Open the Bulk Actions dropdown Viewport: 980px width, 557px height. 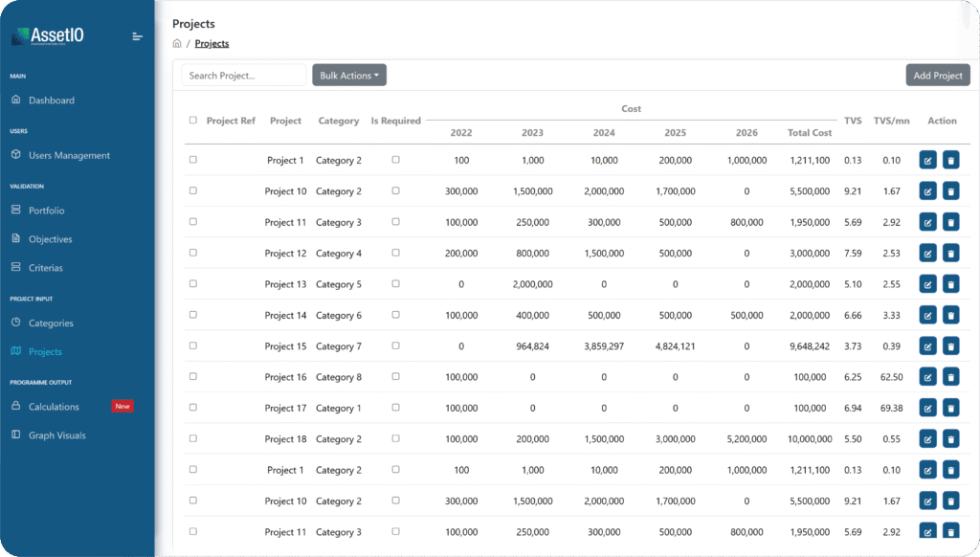click(x=348, y=74)
